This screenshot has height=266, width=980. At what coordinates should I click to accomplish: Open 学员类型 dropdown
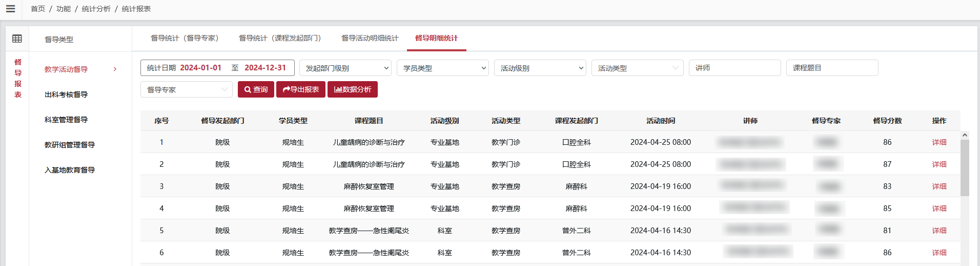(x=443, y=68)
